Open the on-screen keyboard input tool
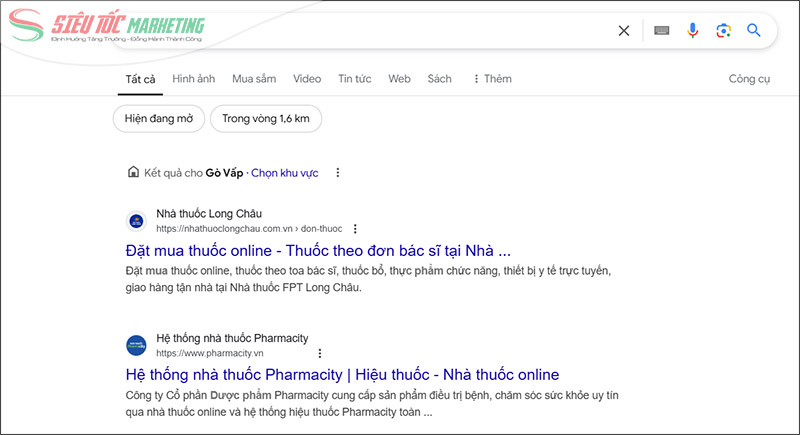 [x=661, y=31]
